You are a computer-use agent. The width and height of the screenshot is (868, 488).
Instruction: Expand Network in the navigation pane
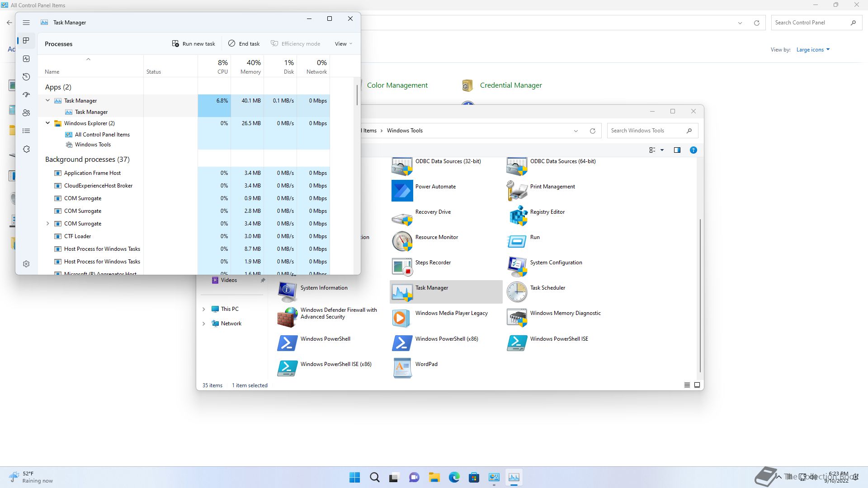[x=203, y=324]
